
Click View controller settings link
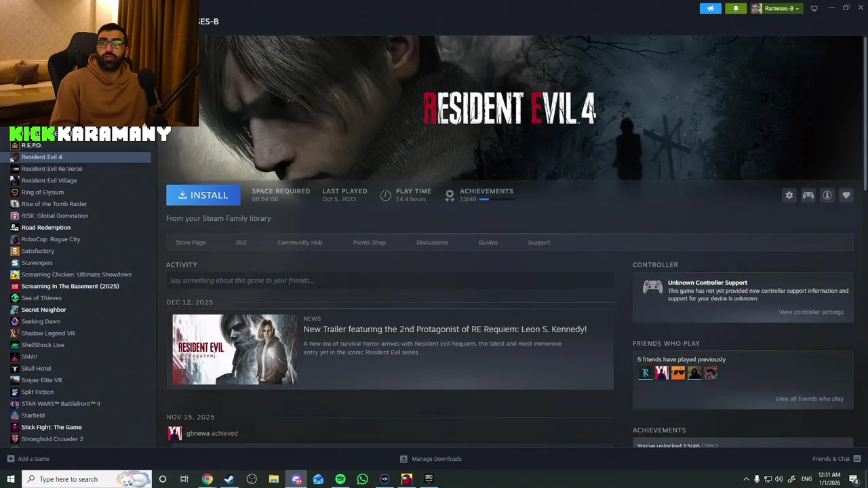coord(811,312)
